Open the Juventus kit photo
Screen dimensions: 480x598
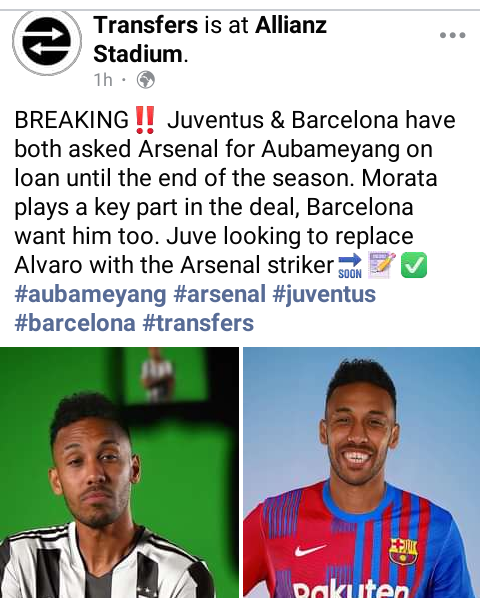point(119,473)
